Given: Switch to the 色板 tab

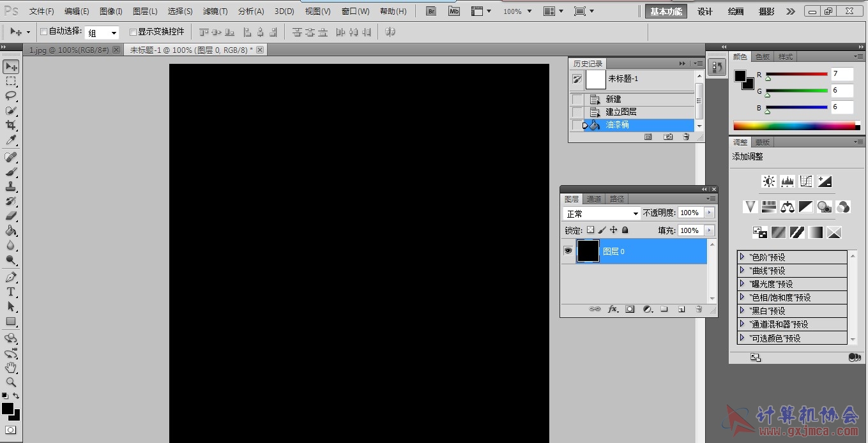Looking at the screenshot, I should coord(763,57).
